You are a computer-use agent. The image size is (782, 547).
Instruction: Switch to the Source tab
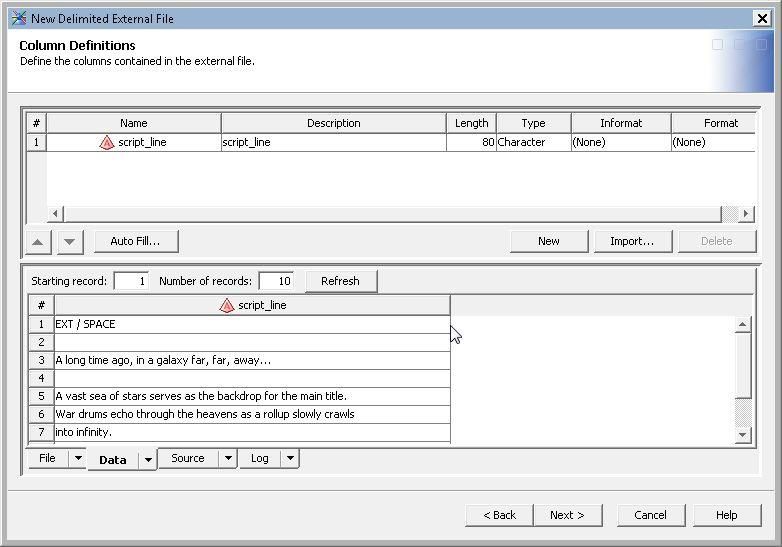(x=188, y=458)
